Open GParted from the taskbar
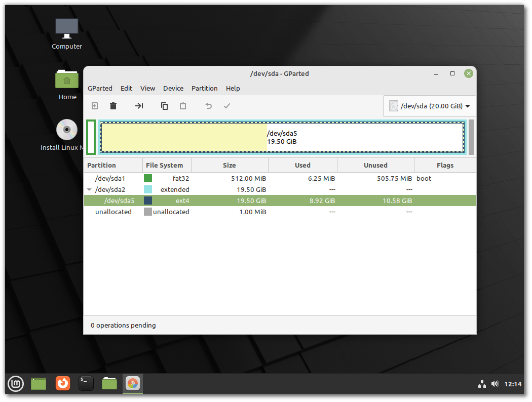The image size is (532, 402). pyautogui.click(x=132, y=384)
